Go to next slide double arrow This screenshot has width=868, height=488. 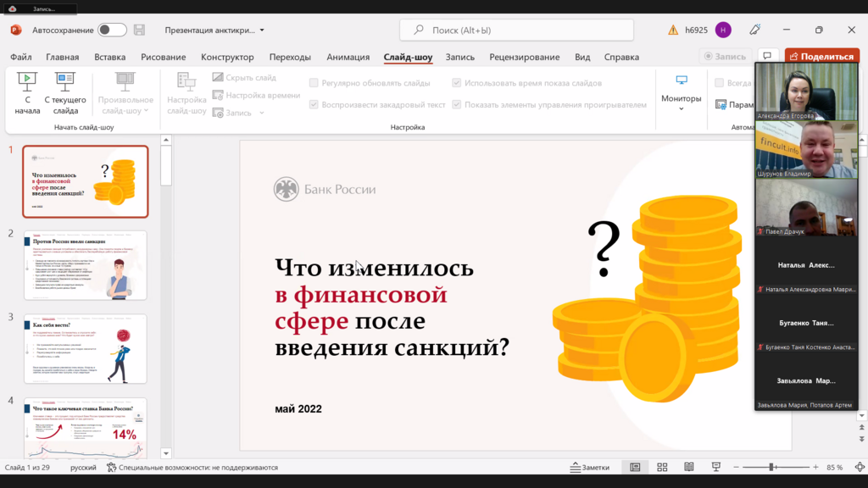[x=861, y=439]
